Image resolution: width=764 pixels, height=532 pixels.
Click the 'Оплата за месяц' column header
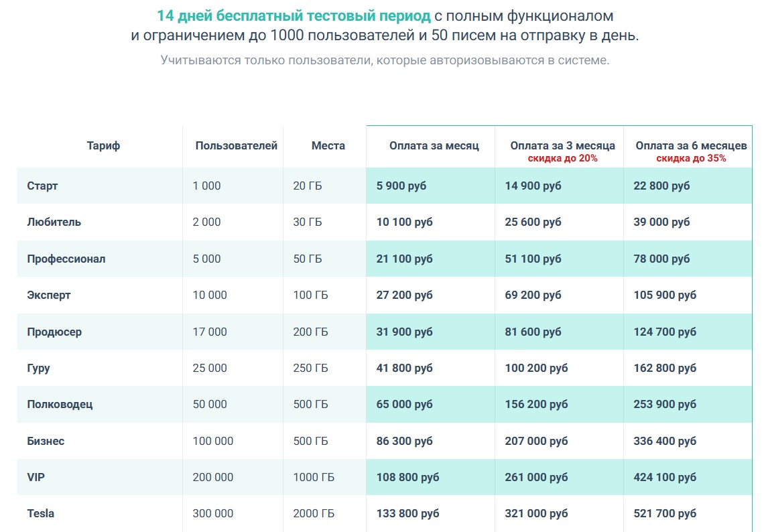click(x=434, y=145)
